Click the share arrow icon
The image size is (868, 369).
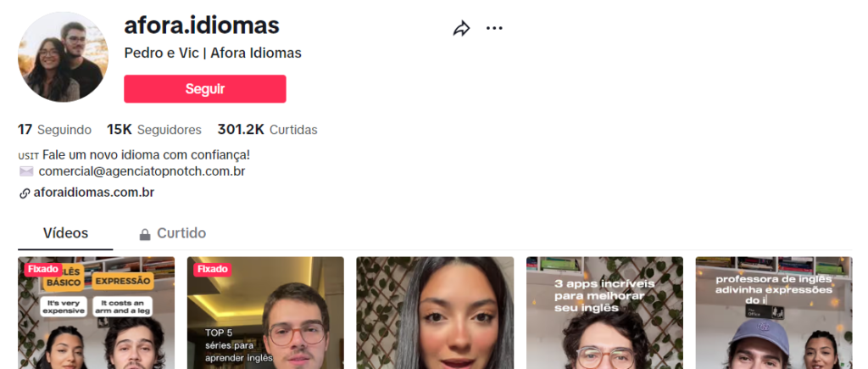(x=461, y=28)
